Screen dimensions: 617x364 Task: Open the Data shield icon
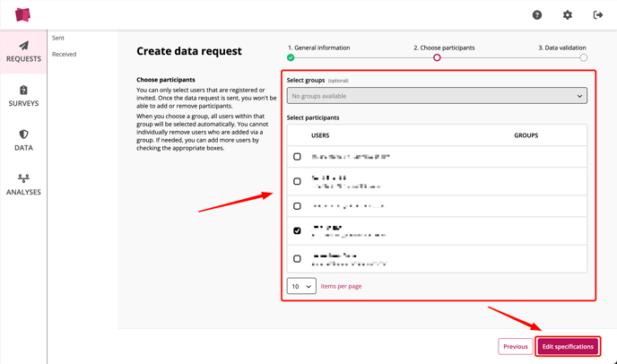point(23,134)
